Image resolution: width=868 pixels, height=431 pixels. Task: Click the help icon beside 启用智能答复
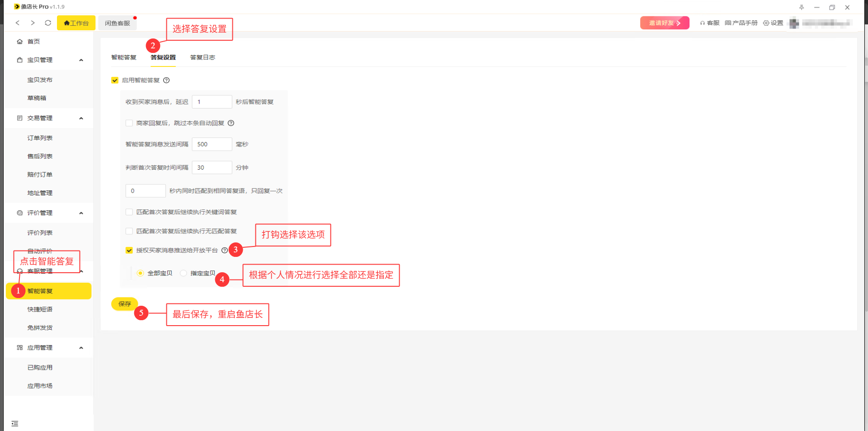coord(166,81)
